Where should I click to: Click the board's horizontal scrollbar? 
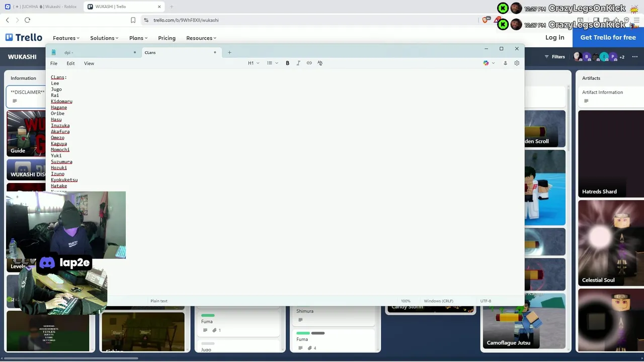(x=70, y=358)
